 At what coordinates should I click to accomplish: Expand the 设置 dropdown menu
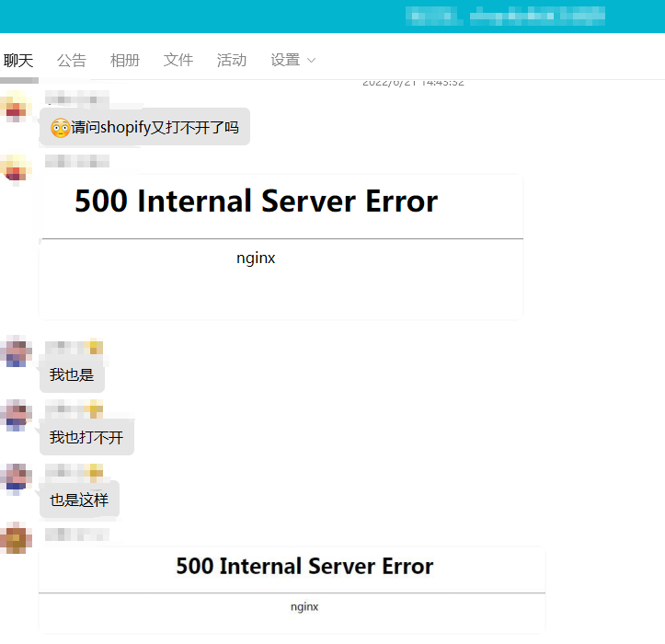coord(293,60)
